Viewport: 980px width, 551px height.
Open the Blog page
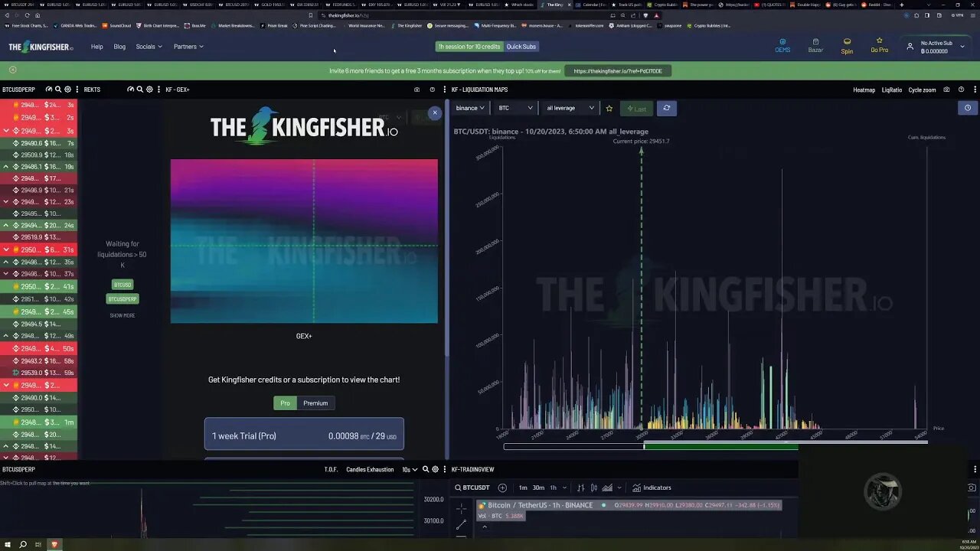[119, 47]
